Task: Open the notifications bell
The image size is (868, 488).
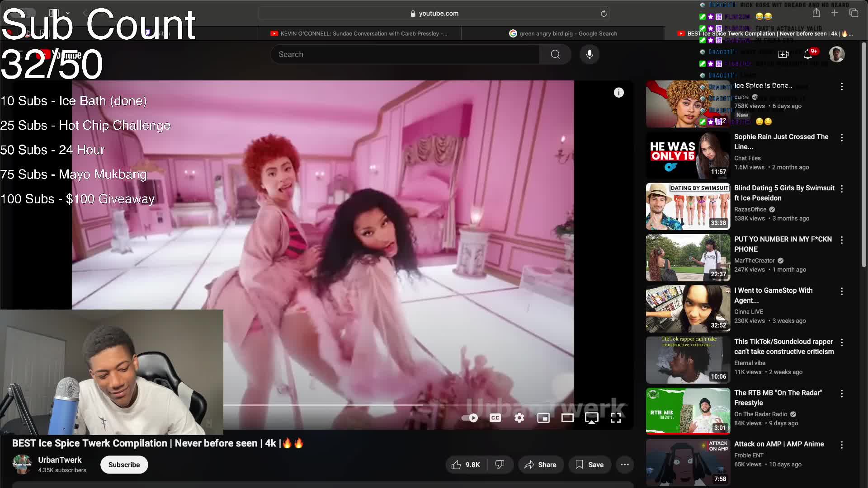Action: click(x=808, y=54)
